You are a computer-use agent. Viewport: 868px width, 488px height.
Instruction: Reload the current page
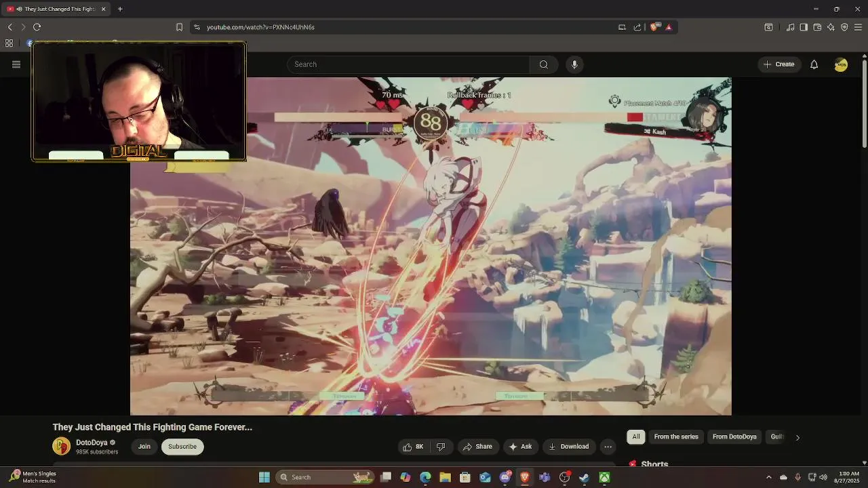pos(37,27)
